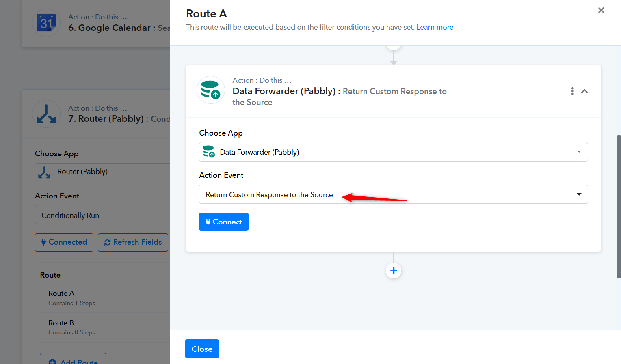This screenshot has width=621, height=364.
Task: Click the small Data Forwarder icon in Choose App field
Action: pyautogui.click(x=208, y=152)
